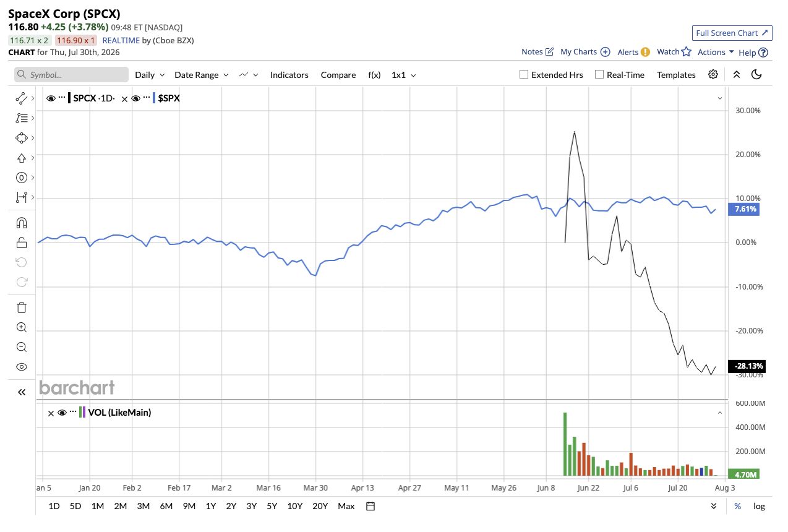The height and width of the screenshot is (532, 788).
Task: Zoom in on the chart
Action: tap(22, 327)
